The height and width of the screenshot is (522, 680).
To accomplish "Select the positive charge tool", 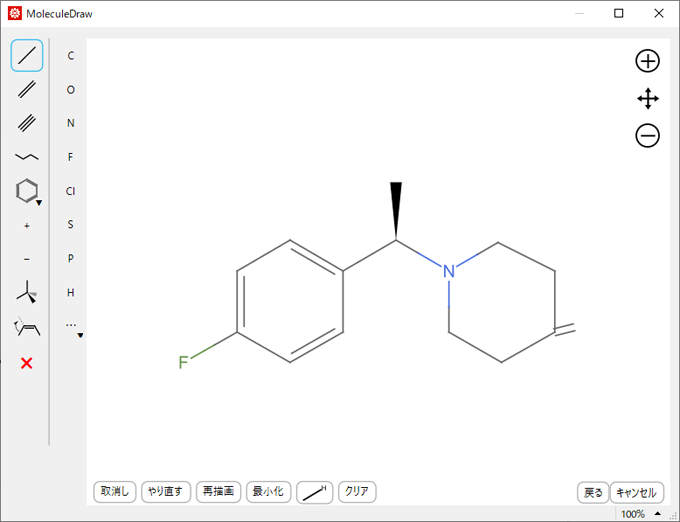I will (27, 225).
